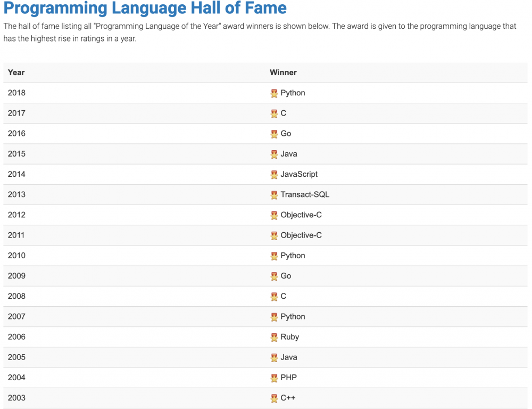
Task: Click the medal icon next to C++
Action: point(274,399)
